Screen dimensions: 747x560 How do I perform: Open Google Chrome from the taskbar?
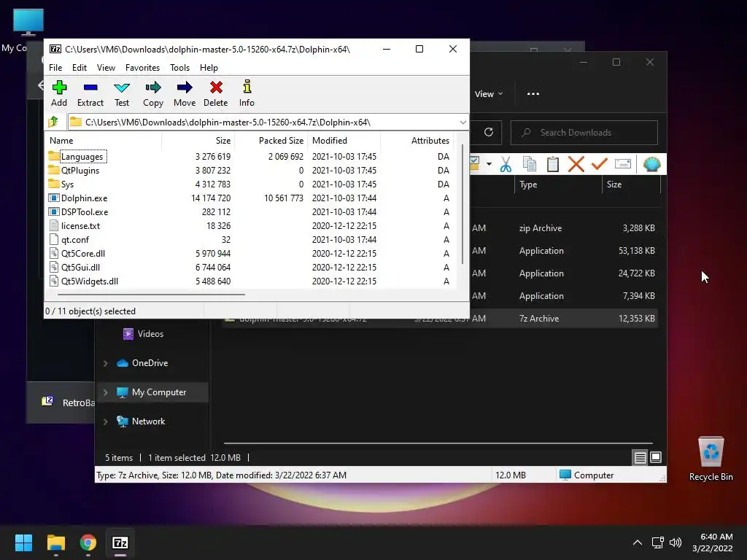point(88,542)
